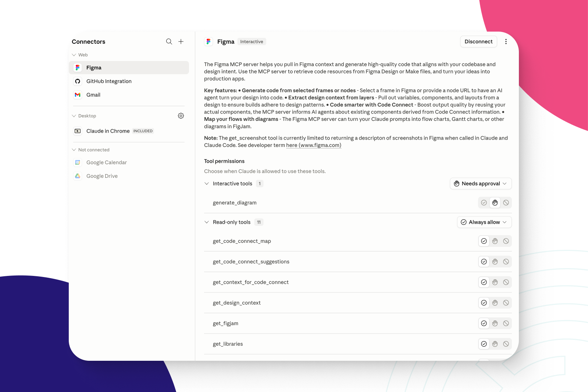588x392 pixels.
Task: Set get_context_for_code_connect to always allow
Action: click(x=484, y=282)
